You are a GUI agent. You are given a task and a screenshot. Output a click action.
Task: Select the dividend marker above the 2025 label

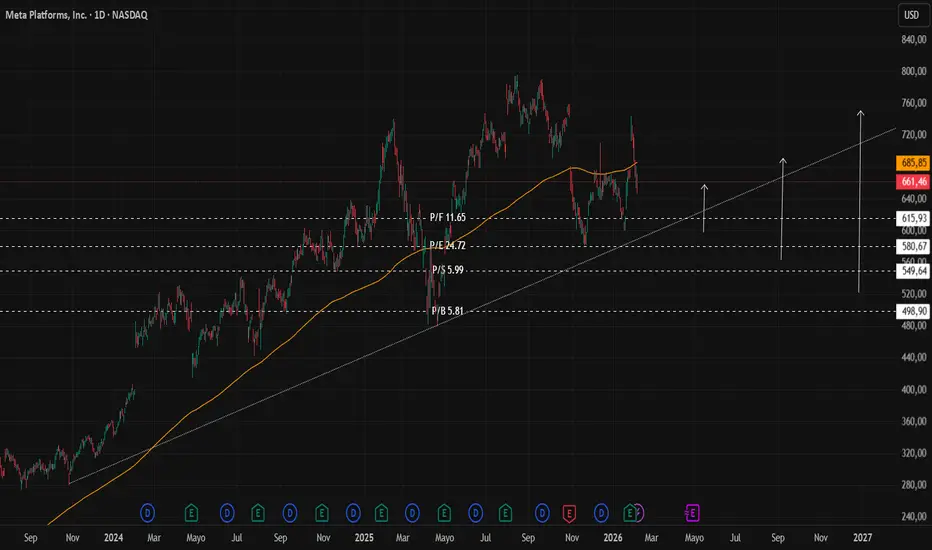click(353, 513)
